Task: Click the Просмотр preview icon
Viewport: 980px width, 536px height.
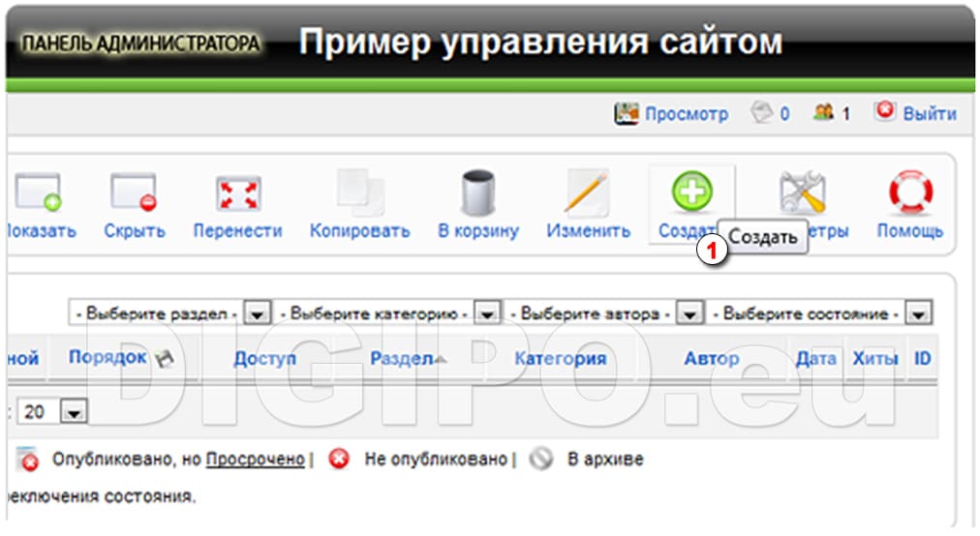Action: click(x=627, y=113)
